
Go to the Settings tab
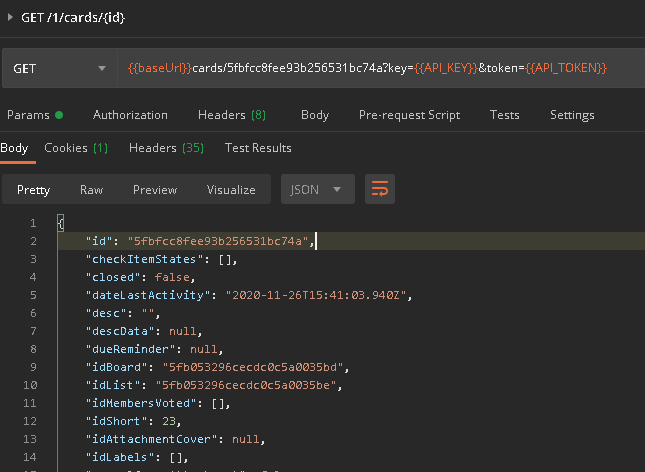(x=572, y=115)
